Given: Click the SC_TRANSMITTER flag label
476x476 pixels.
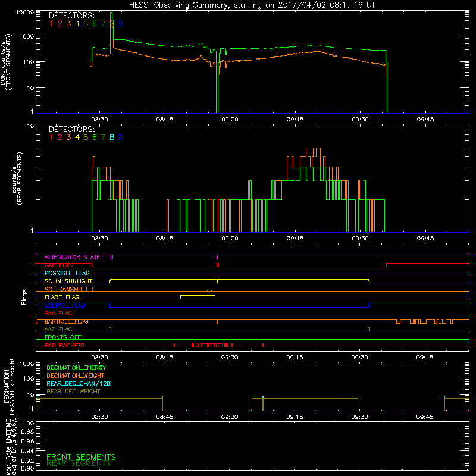Looking at the screenshot, I should pos(69,289).
